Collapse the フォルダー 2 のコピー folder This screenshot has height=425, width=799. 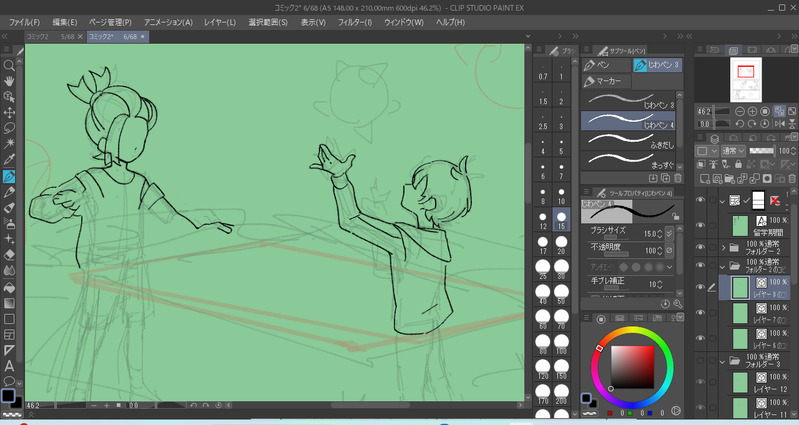tap(723, 266)
